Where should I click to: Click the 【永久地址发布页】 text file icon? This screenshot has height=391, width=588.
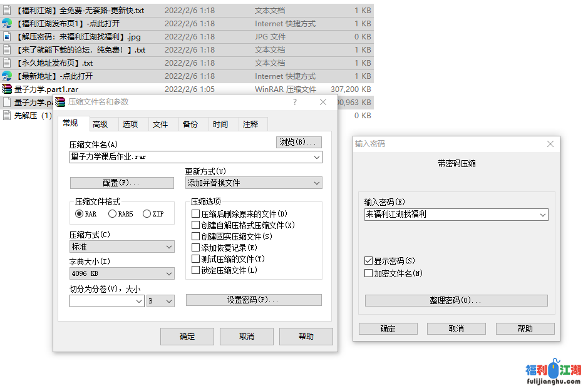[x=7, y=63]
